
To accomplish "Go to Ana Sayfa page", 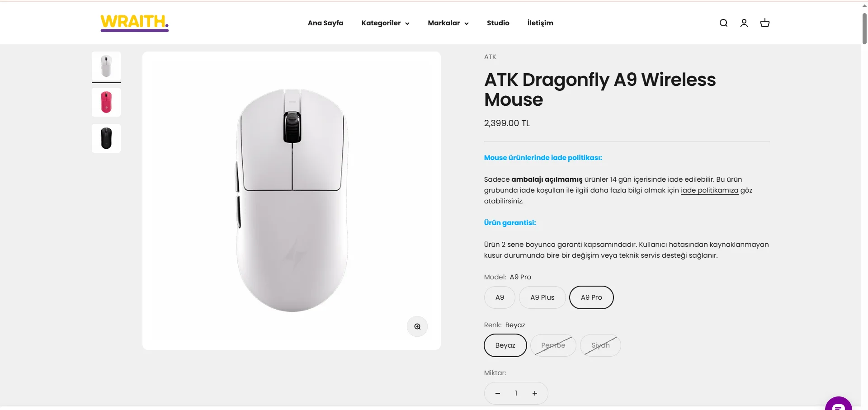I will pos(325,23).
